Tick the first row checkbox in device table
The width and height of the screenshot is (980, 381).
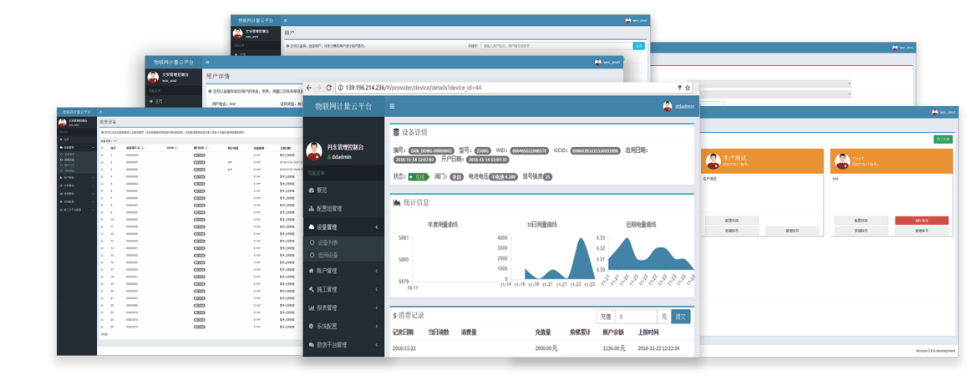[103, 155]
